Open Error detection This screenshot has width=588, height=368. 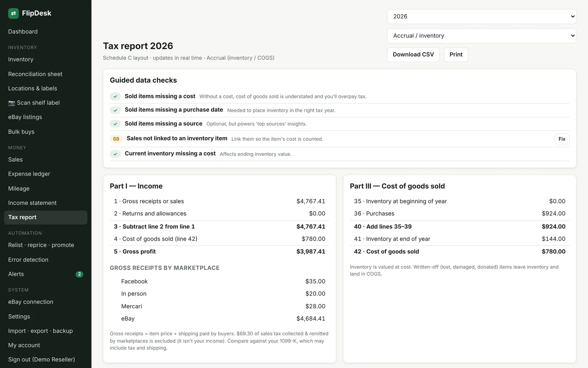click(x=46, y=260)
